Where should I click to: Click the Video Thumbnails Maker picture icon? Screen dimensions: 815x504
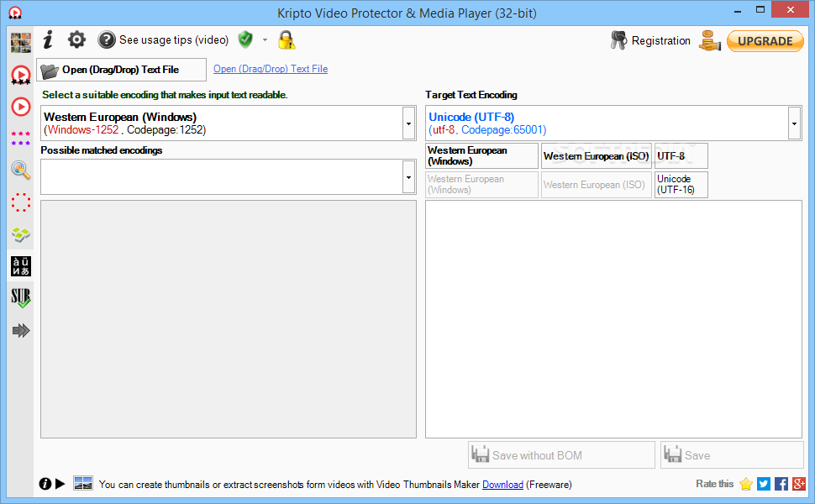83,483
